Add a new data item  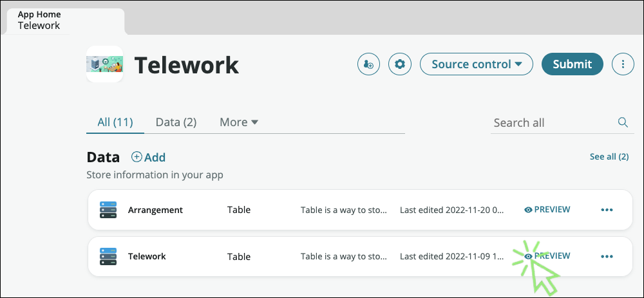coord(149,158)
